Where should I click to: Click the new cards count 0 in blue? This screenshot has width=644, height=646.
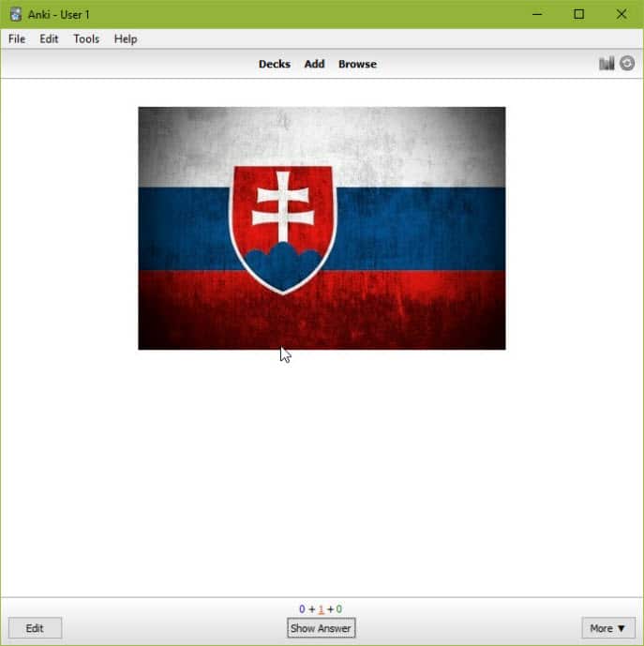302,608
